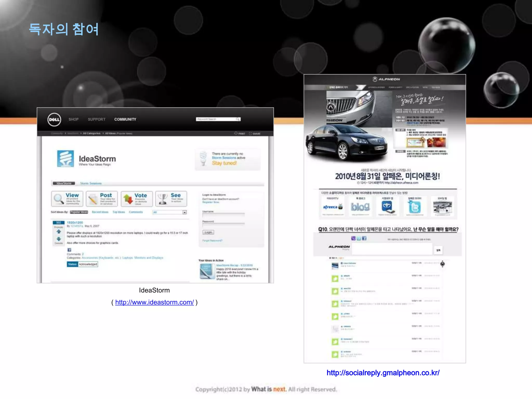Click the mobile web thumbnail icon
The width and height of the screenshot is (532, 399).
[x=442, y=207]
